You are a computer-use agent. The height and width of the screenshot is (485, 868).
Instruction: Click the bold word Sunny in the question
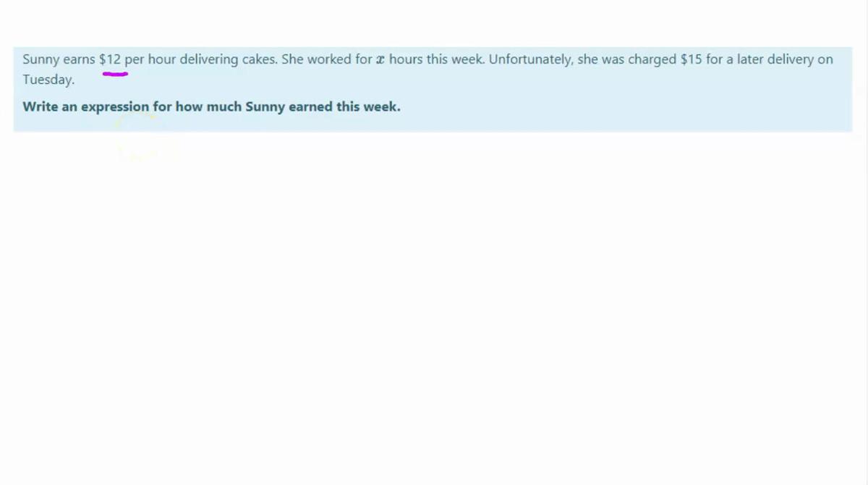click(x=265, y=106)
